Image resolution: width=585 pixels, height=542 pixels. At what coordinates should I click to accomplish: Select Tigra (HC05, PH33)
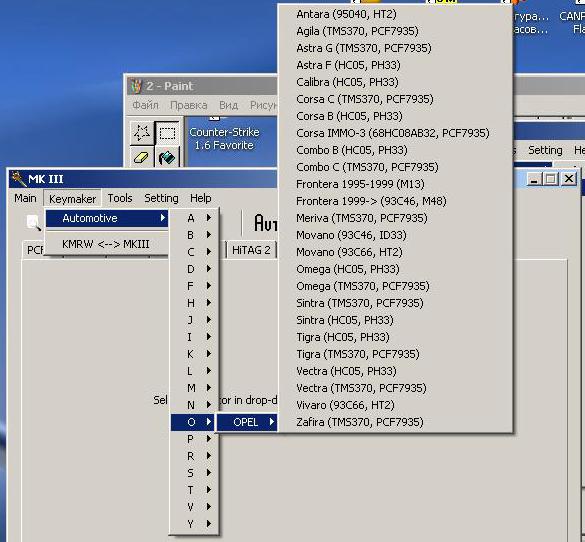pos(395,337)
